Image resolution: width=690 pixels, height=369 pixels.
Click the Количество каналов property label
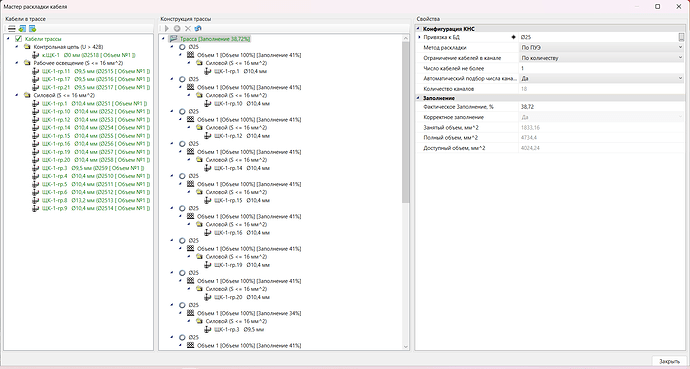pyautogui.click(x=448, y=89)
